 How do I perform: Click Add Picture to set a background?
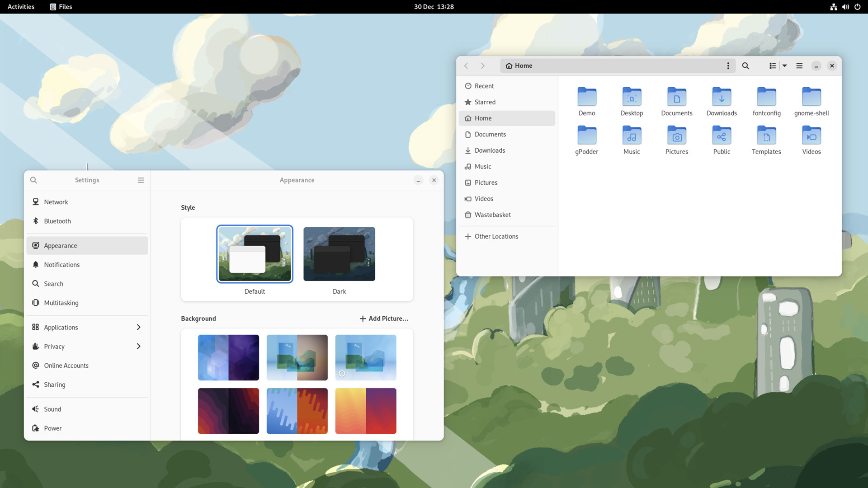383,318
